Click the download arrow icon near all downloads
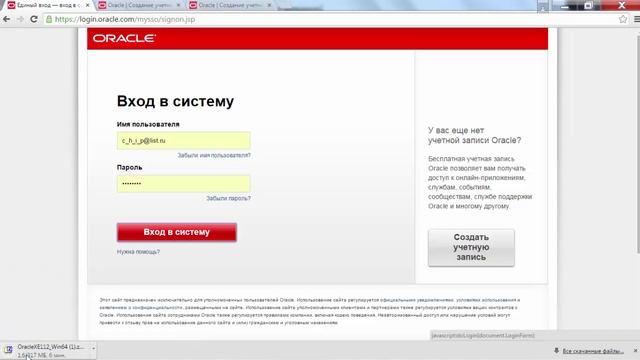Viewport: 640px width, 360px height. (x=556, y=351)
